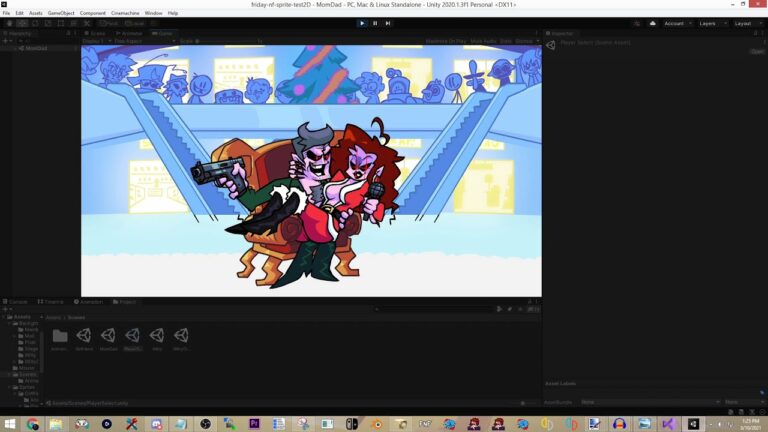Open Chrome from the Windows taskbar
Image resolution: width=768 pixels, height=432 pixels.
tap(33, 424)
